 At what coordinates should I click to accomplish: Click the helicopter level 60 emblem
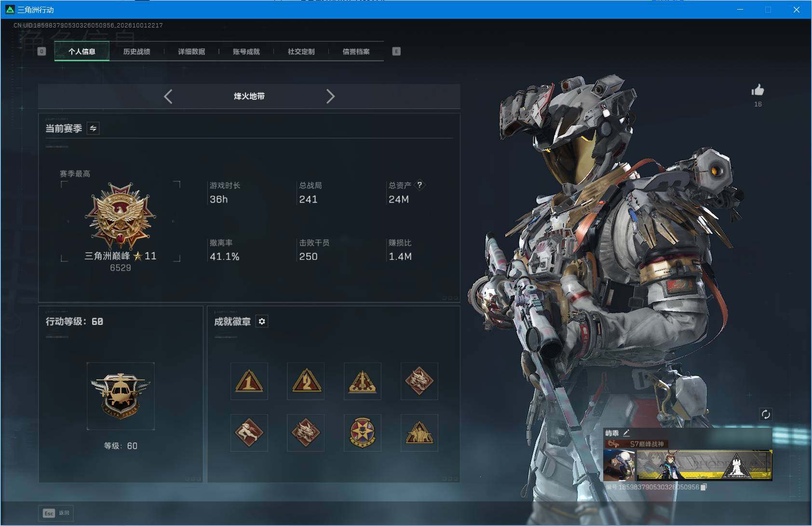pyautogui.click(x=121, y=396)
